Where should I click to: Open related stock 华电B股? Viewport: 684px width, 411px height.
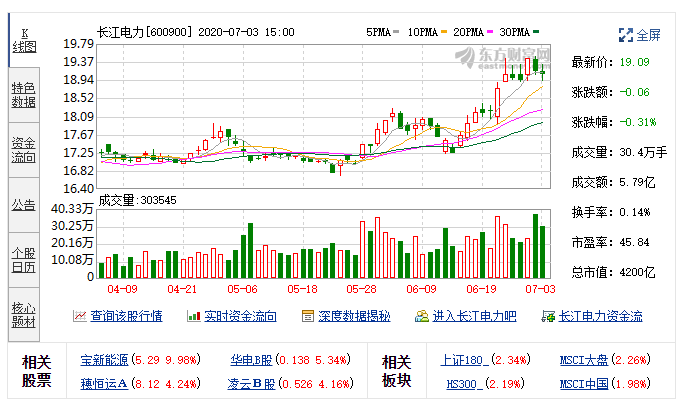(251, 360)
